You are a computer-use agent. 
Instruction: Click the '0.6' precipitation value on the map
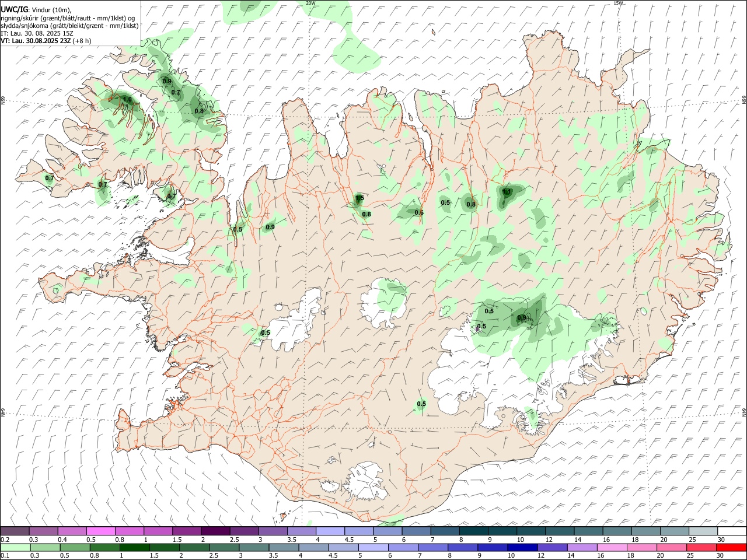[x=419, y=212]
